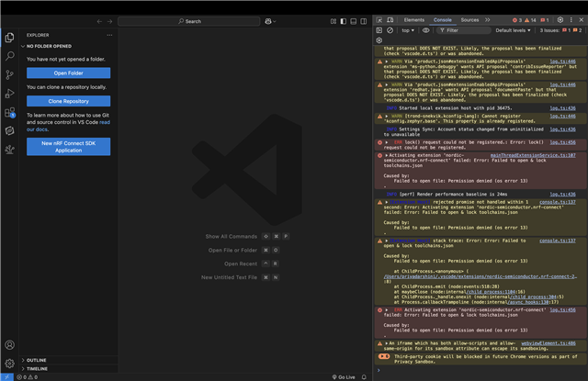The image size is (588, 381).
Task: Go back with the left arrow
Action: (x=99, y=21)
